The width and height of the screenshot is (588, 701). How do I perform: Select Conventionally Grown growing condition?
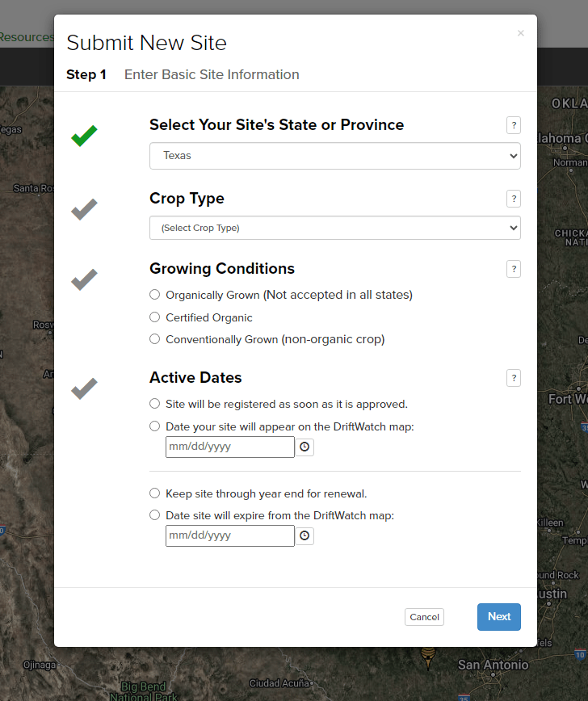155,339
